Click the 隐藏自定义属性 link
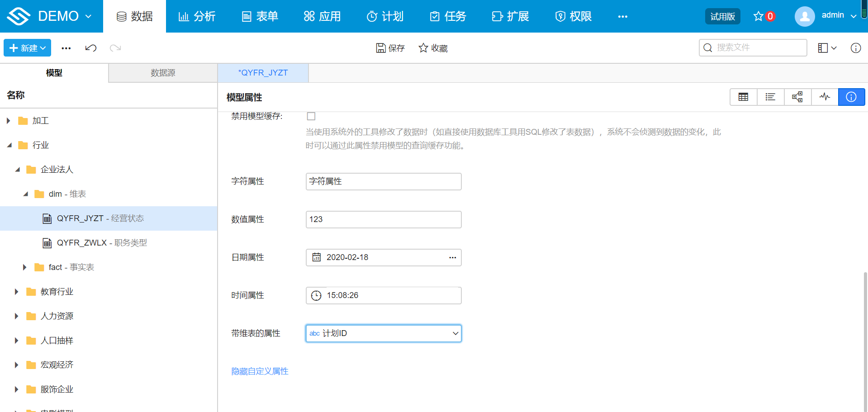This screenshot has height=412, width=868. [x=260, y=371]
